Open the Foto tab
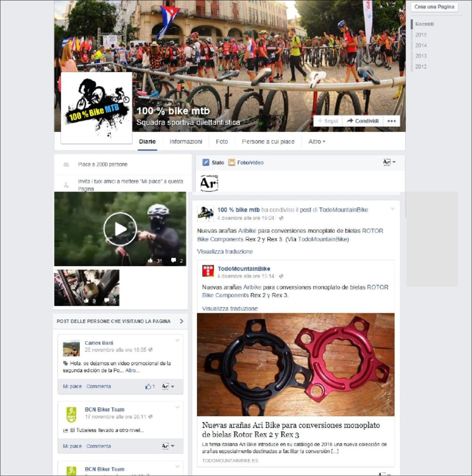The width and height of the screenshot is (472, 476). (x=222, y=142)
